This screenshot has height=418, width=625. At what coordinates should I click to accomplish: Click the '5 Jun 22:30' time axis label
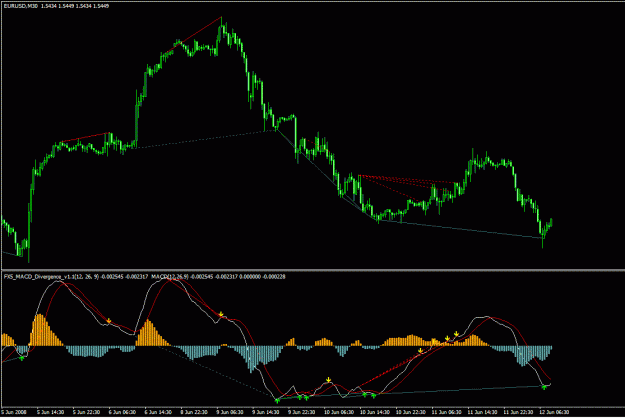86,412
